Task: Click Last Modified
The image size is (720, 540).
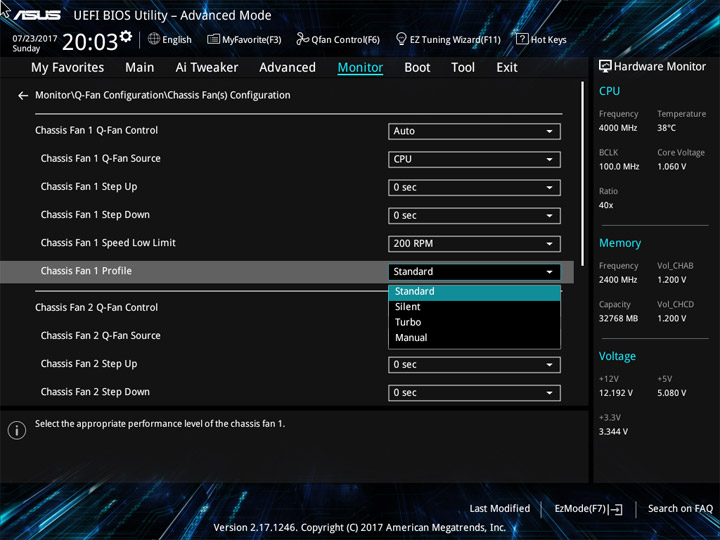Action: coord(500,508)
